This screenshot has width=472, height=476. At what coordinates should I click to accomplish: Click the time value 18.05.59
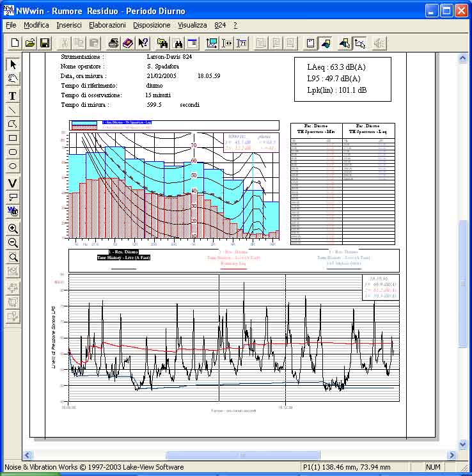pos(209,76)
